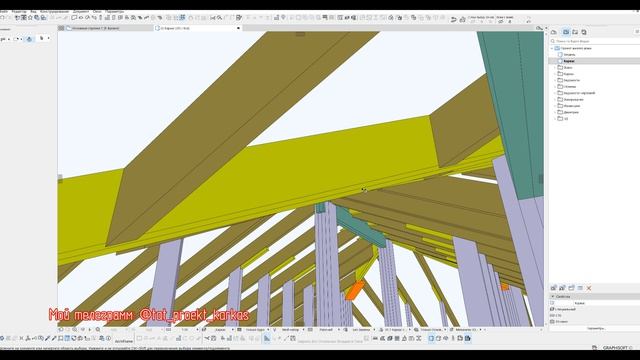640x360 pixels.
Task: Switch to the floor plan tab
Action: 109,28
